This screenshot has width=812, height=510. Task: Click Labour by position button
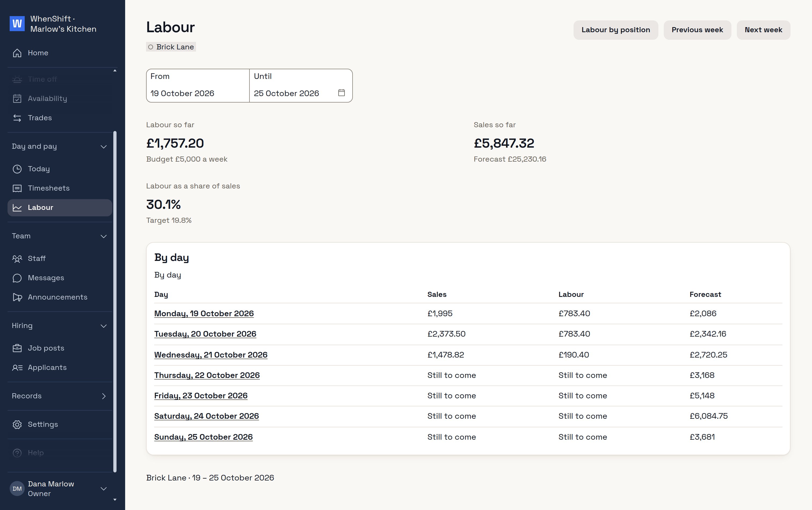(x=615, y=30)
